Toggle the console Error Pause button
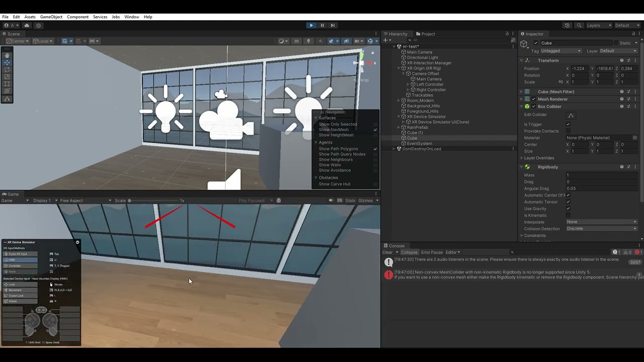Image resolution: width=644 pixels, height=362 pixels. tap(432, 252)
